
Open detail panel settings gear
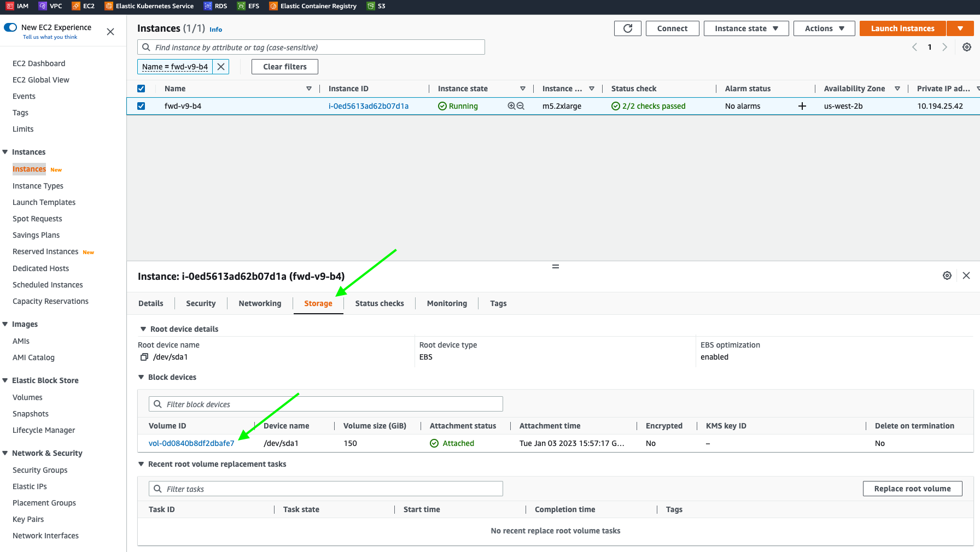point(947,275)
